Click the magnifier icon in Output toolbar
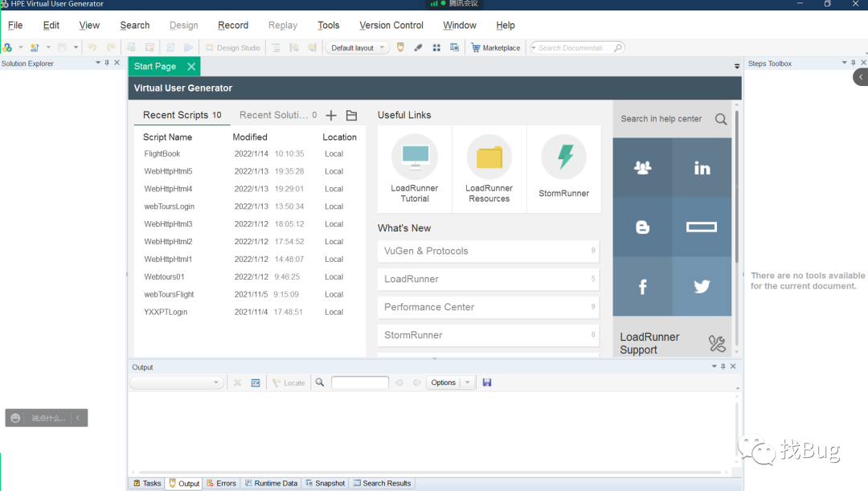Viewport: 868px width, 491px height. [x=320, y=383]
